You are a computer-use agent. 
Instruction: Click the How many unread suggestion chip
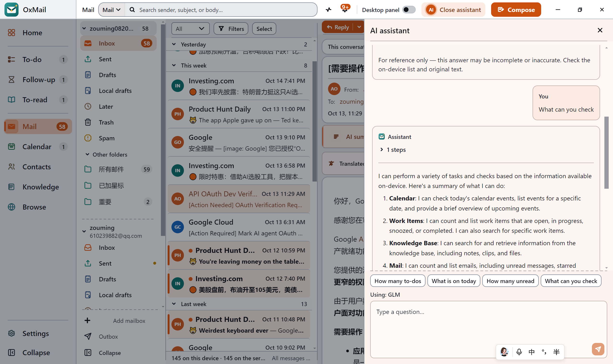click(510, 281)
